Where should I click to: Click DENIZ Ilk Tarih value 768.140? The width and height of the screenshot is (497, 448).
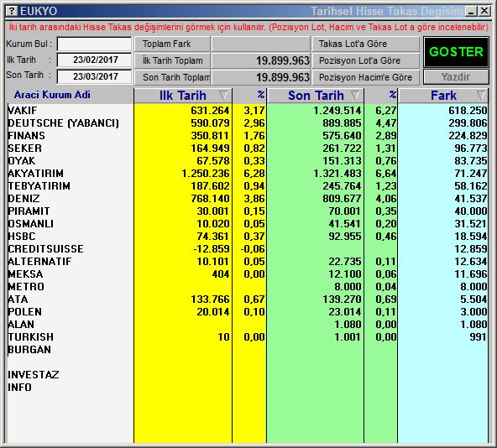pyautogui.click(x=210, y=199)
